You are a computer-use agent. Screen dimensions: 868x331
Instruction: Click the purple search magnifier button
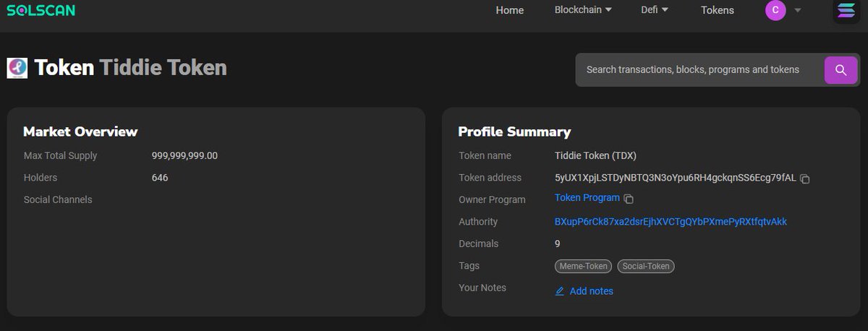tap(841, 70)
